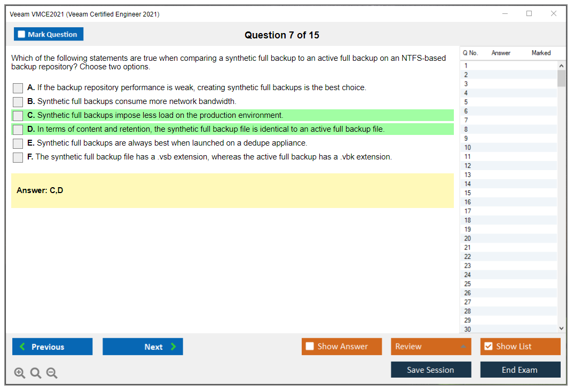Tick option F checkbox about .vsb extension
The width and height of the screenshot is (574, 392).
[x=18, y=157]
